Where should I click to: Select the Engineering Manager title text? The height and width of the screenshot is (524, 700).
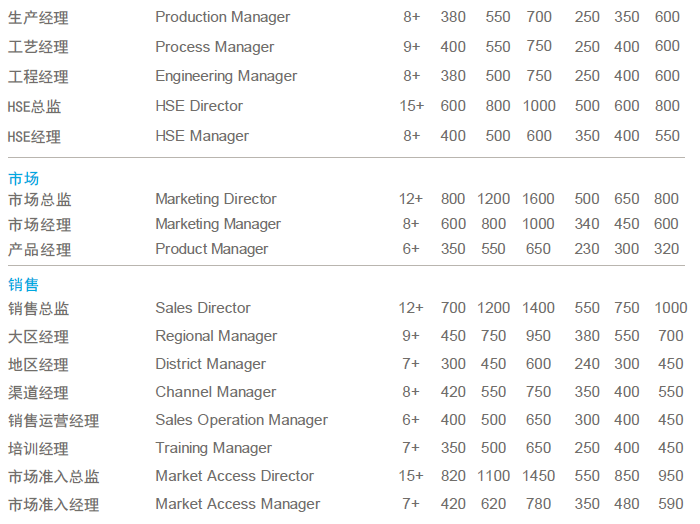point(226,76)
